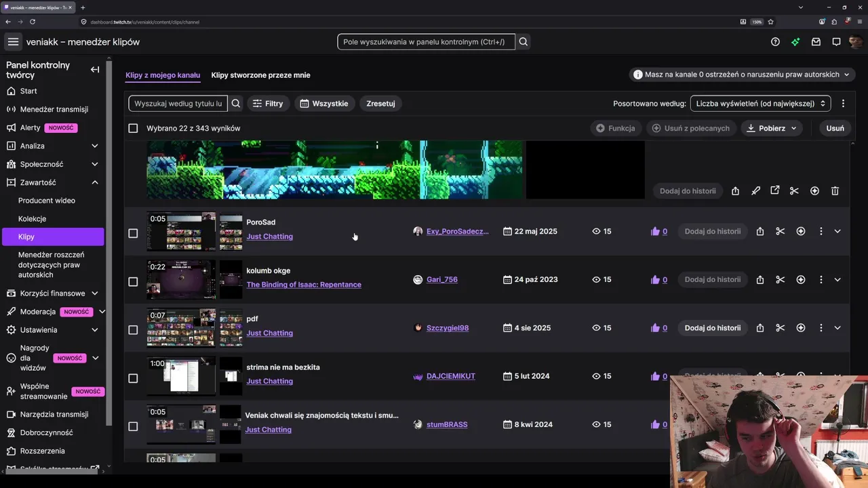The height and width of the screenshot is (488, 868).
Task: Expand the Ustawienia sidebar section
Action: 95,330
